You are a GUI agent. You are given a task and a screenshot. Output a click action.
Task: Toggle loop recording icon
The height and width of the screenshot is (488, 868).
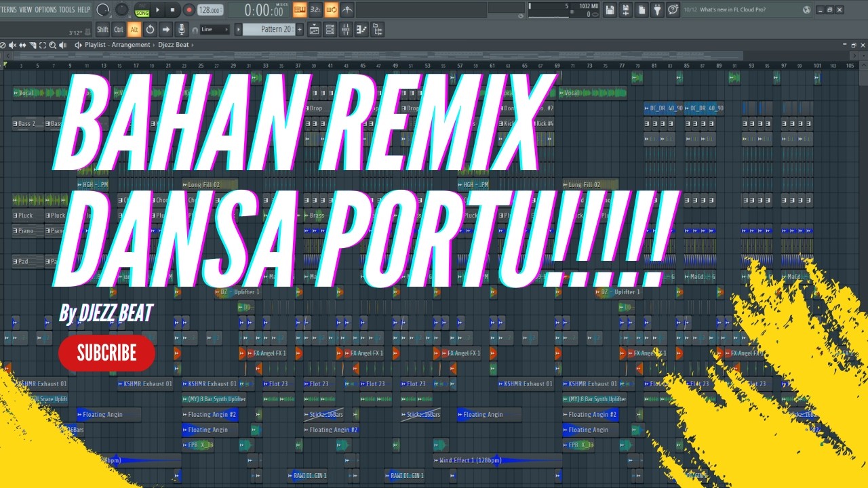[x=331, y=9]
